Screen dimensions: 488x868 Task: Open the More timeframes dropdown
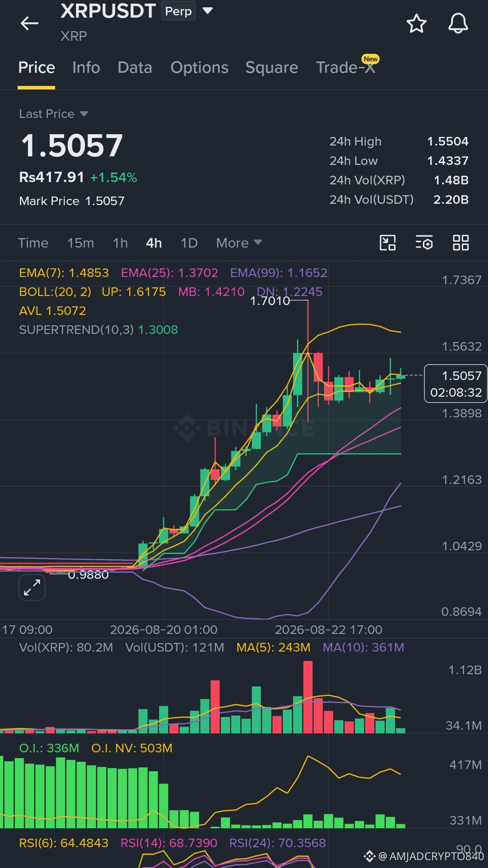coord(239,243)
